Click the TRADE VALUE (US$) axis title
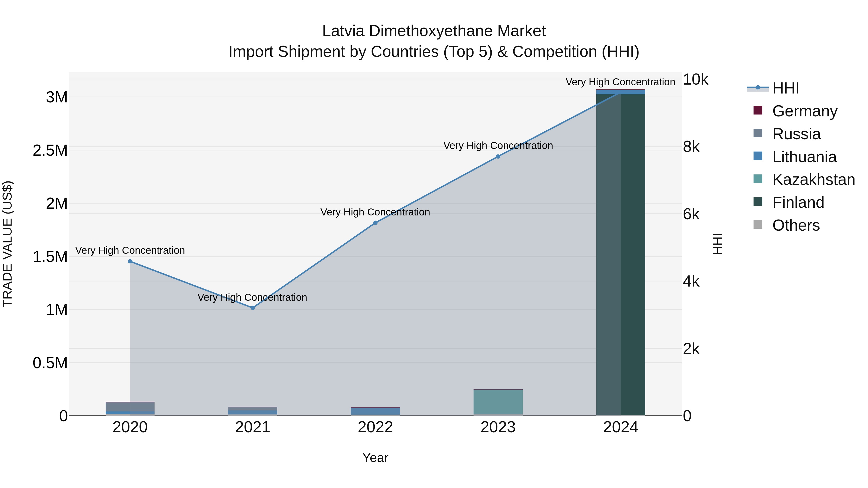868x488 pixels. click(7, 244)
